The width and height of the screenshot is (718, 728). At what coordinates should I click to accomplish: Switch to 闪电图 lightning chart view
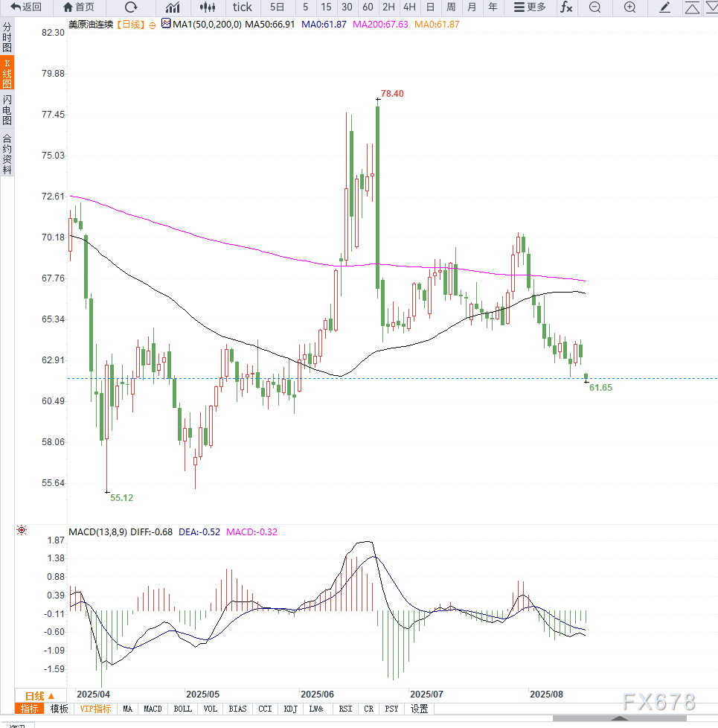pos(7,110)
